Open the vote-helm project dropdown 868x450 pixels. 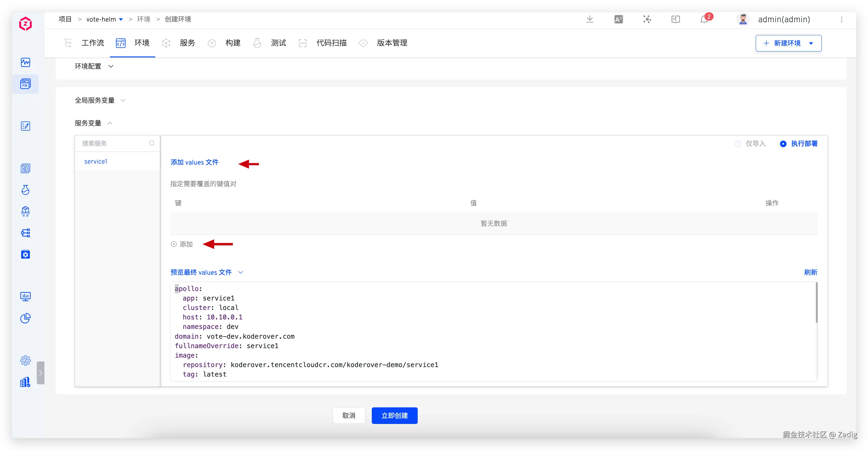pos(105,19)
